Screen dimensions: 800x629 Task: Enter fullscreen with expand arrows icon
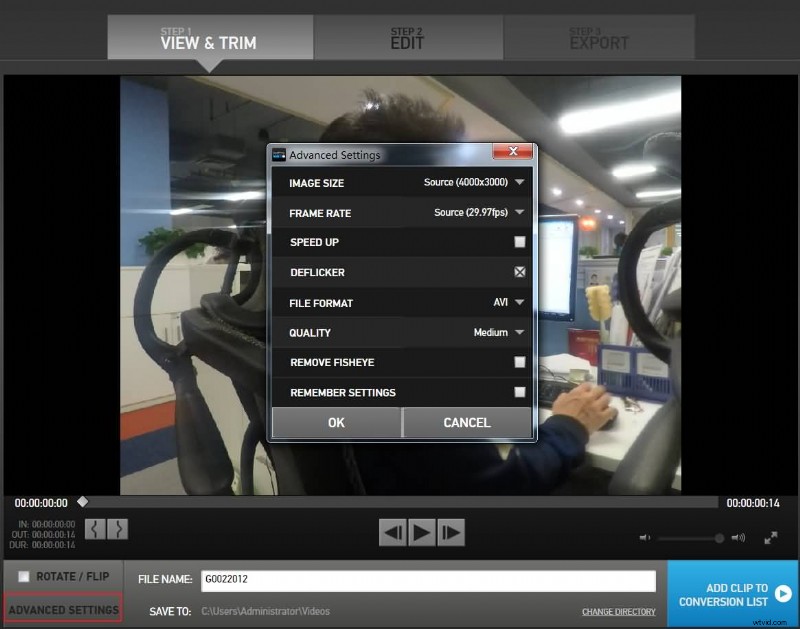(x=770, y=539)
